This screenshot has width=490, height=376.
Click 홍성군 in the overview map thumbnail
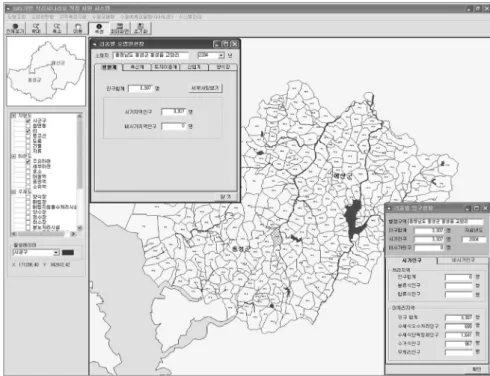pyautogui.click(x=34, y=80)
